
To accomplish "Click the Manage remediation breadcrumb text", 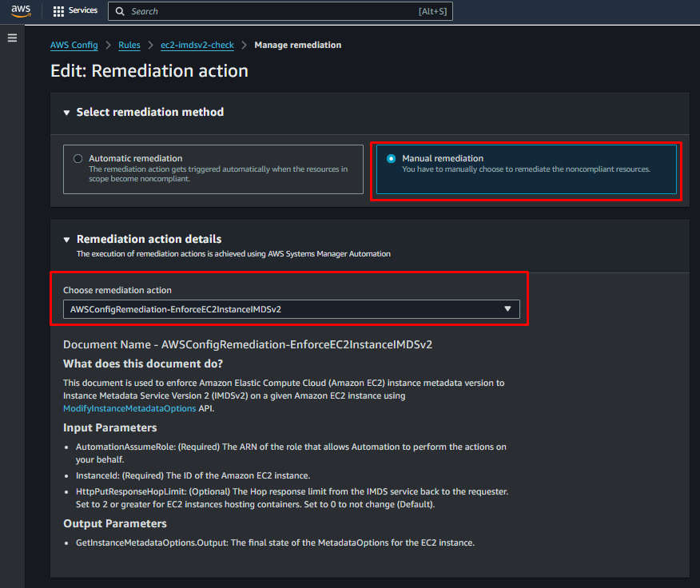I will (x=298, y=45).
